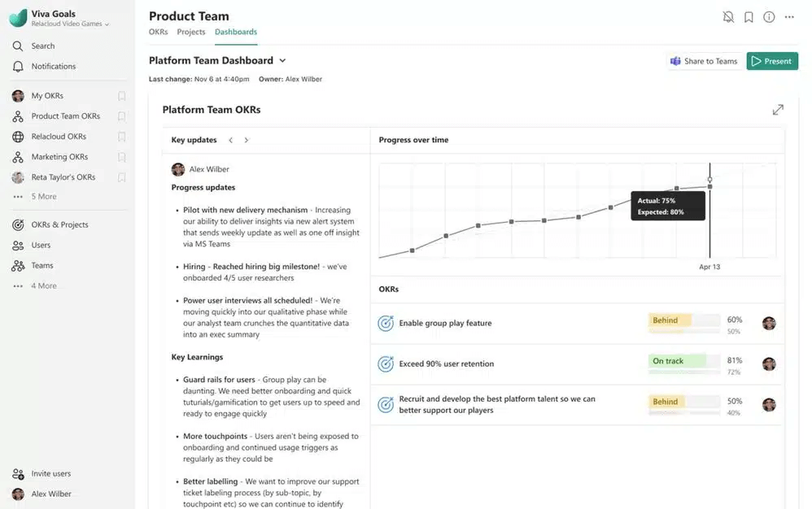Click the Behind progress bar for group play

683,320
